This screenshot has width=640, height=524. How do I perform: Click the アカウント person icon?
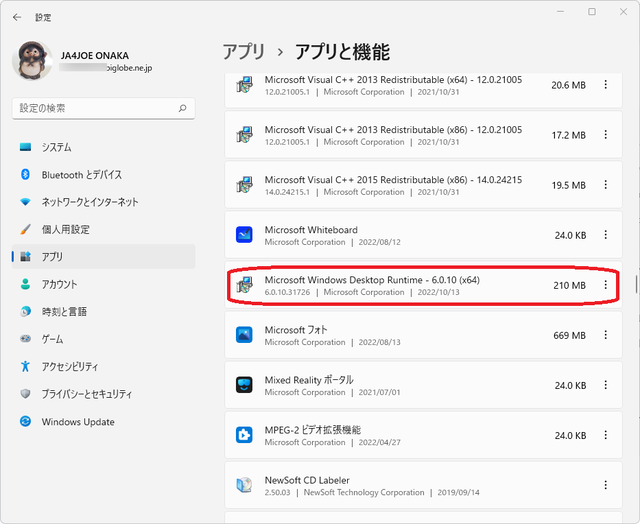tap(25, 284)
